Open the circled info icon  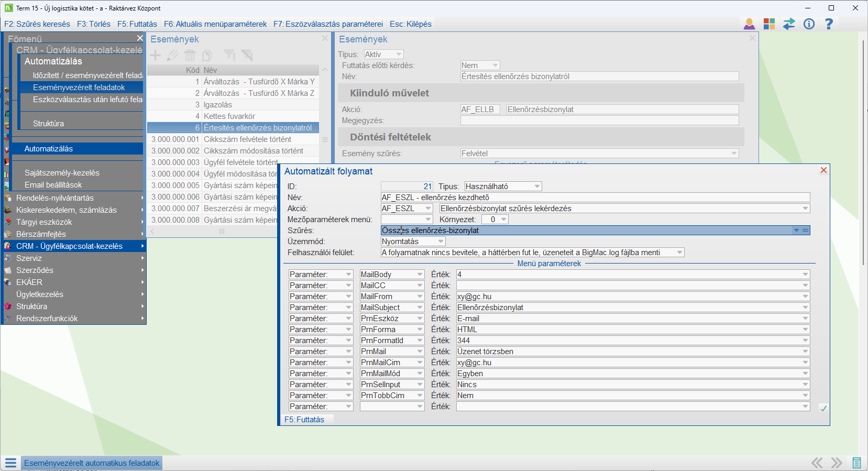point(809,24)
